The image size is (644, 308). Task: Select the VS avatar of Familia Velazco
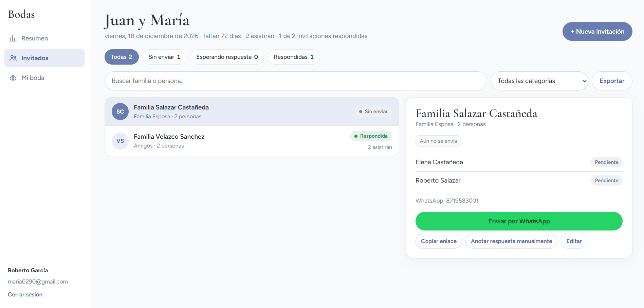(120, 141)
